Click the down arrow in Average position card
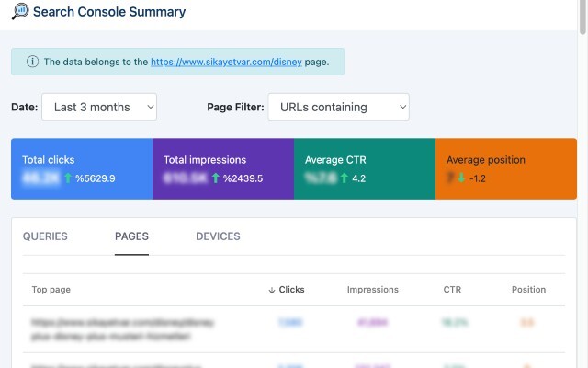 (461, 178)
